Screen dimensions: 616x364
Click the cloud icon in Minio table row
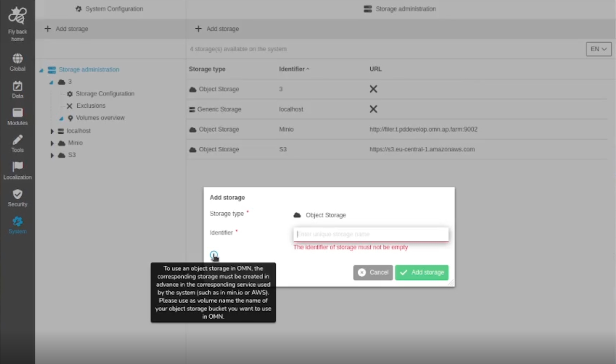click(193, 130)
